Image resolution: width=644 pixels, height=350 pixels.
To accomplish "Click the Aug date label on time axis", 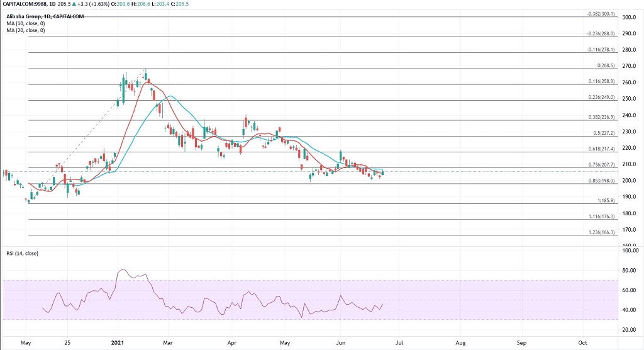I will pos(460,342).
